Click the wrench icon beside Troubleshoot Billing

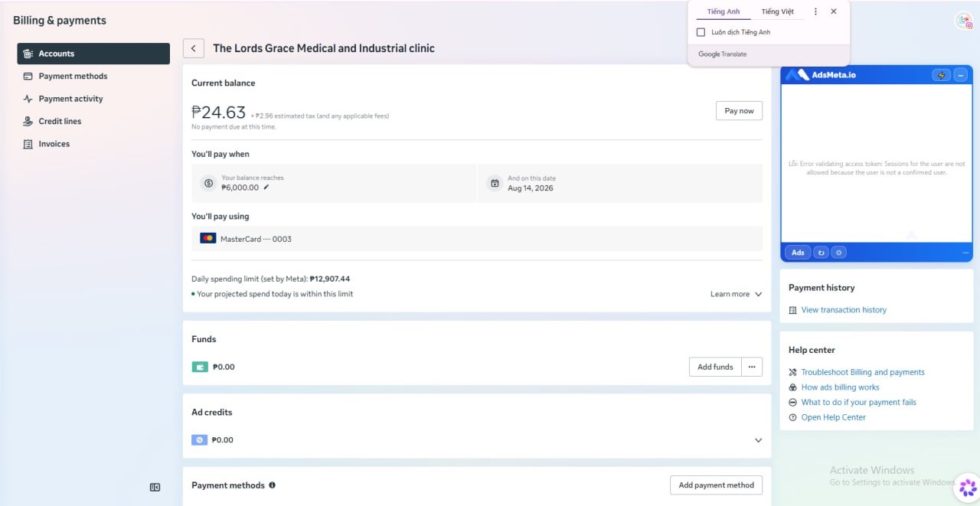[x=792, y=372]
